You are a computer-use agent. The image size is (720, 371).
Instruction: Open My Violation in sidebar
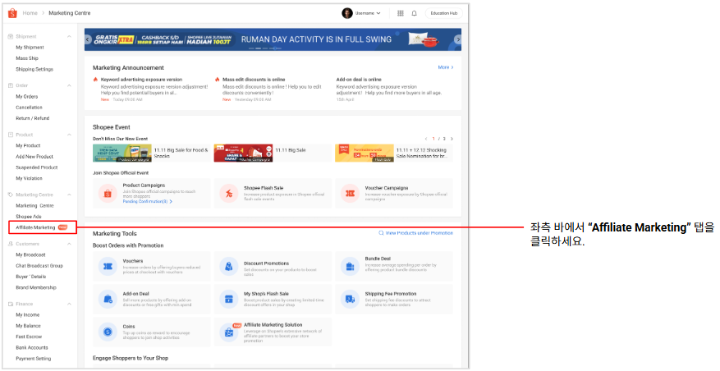click(29, 178)
